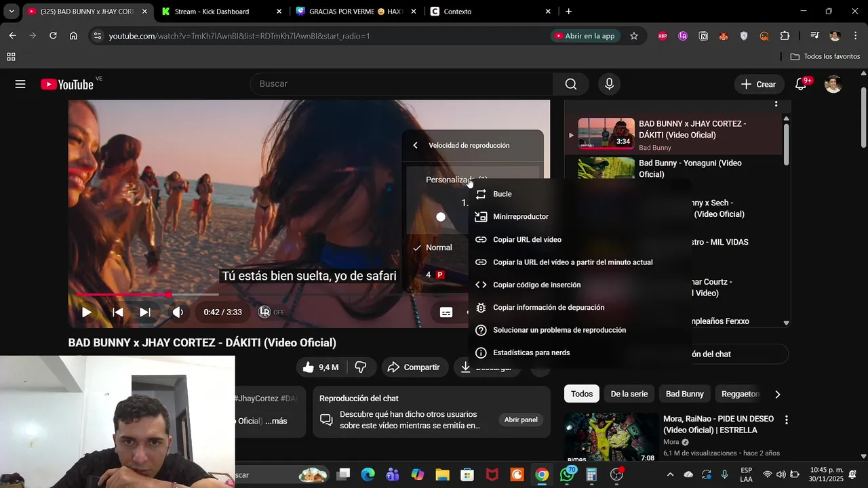Open the Chrome apps grid shortcut
The width and height of the screenshot is (868, 488).
(x=11, y=57)
